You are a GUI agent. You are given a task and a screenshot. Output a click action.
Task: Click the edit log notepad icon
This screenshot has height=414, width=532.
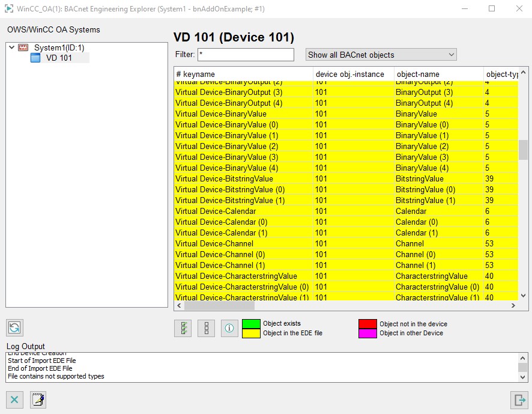[38, 400]
